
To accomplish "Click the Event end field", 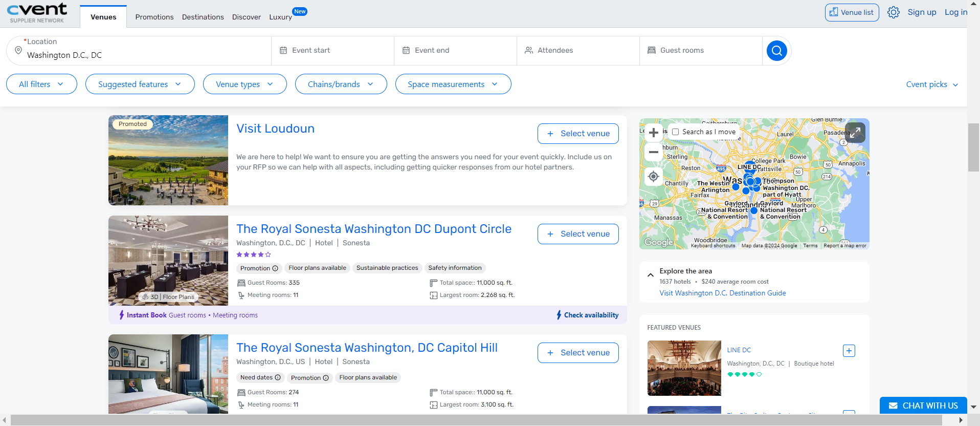I will coord(455,51).
